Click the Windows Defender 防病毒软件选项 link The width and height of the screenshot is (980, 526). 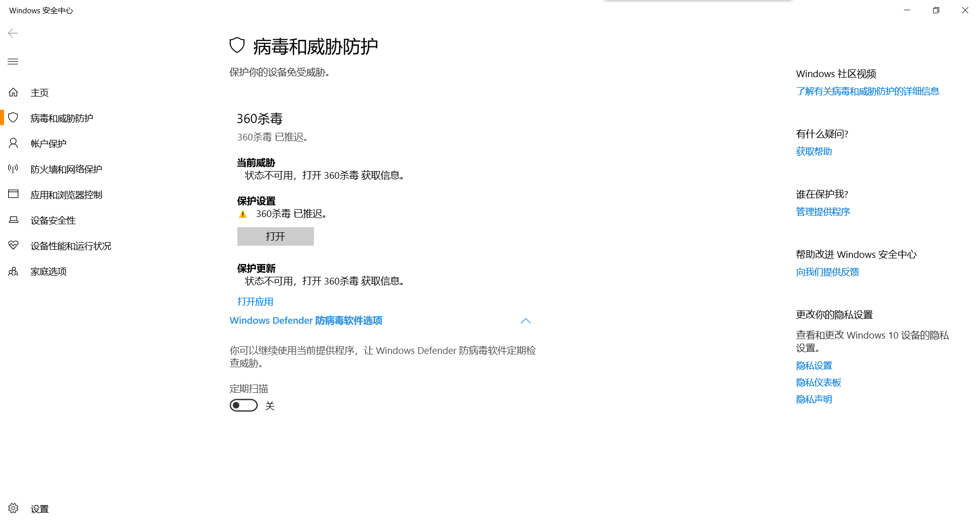pyautogui.click(x=306, y=321)
